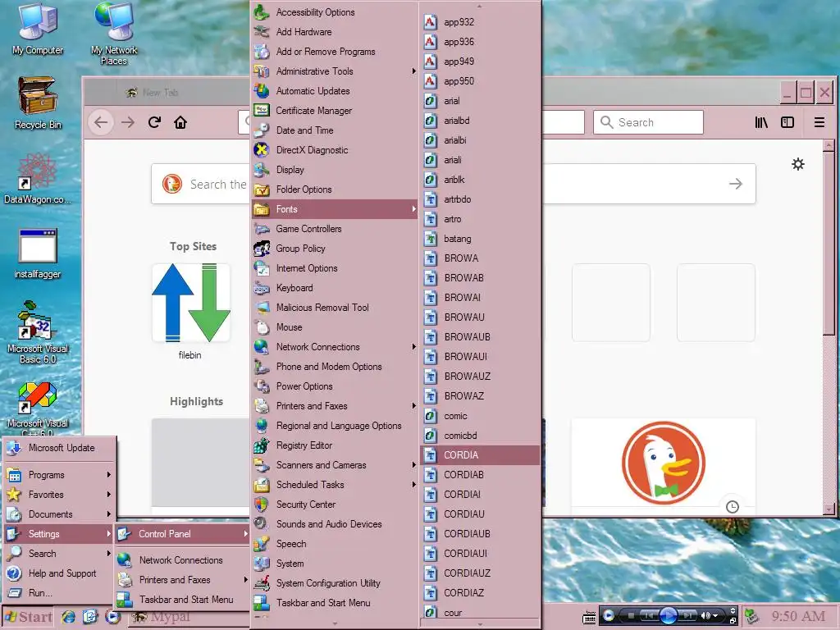840x630 pixels.
Task: Select the BROWAUB font entry
Action: pos(480,337)
